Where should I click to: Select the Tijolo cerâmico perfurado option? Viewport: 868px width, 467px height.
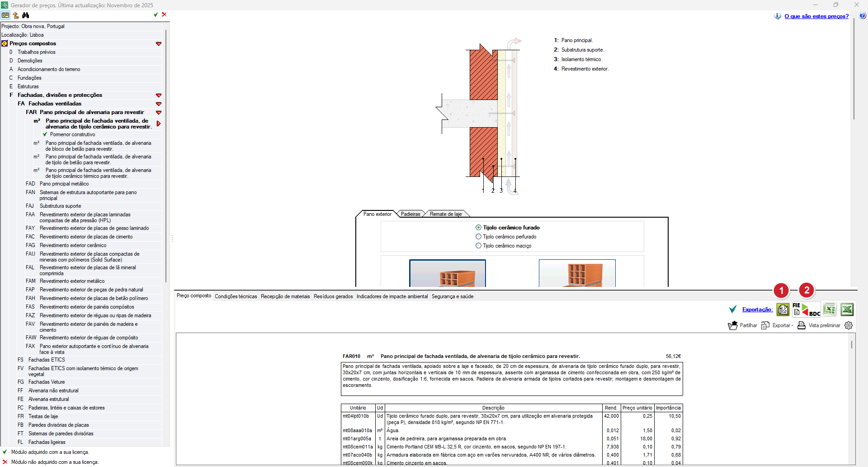[x=478, y=237]
